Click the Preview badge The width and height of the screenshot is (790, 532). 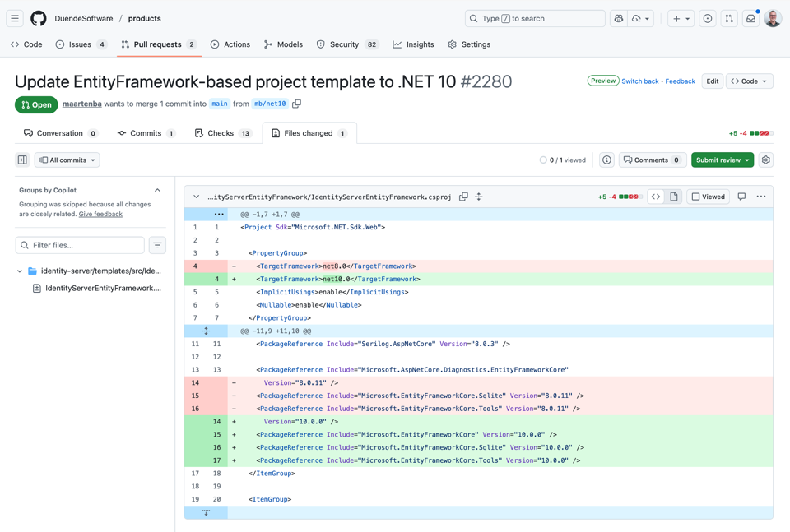pos(603,81)
